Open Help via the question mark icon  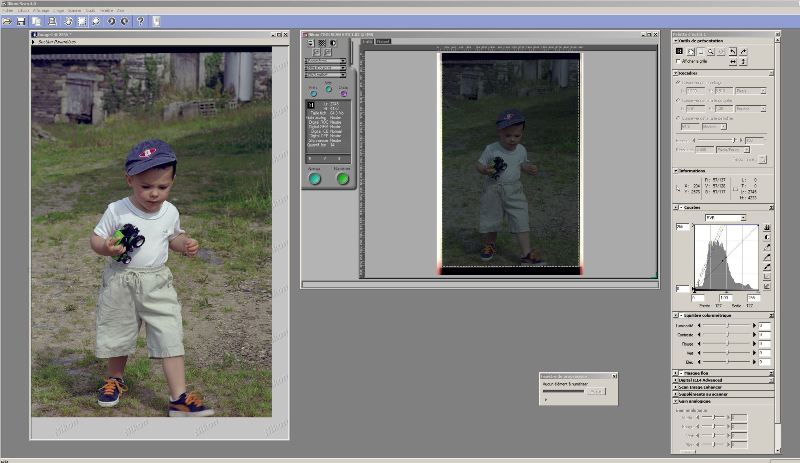[140, 21]
